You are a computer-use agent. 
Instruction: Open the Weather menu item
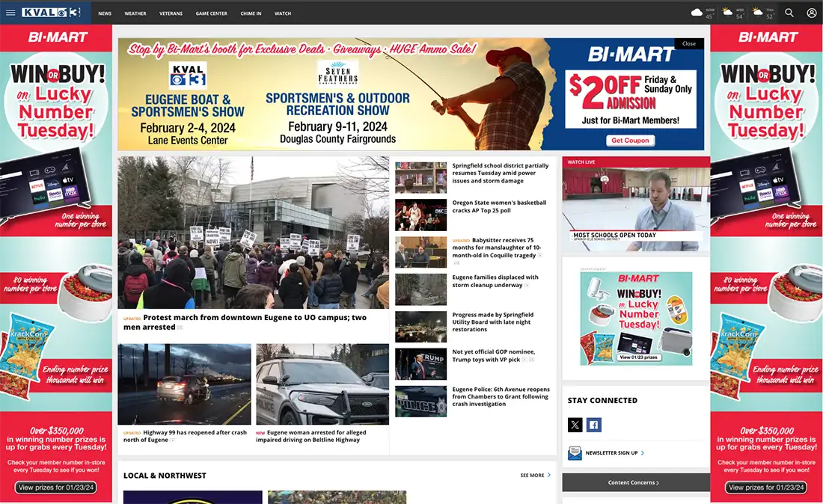coord(135,13)
